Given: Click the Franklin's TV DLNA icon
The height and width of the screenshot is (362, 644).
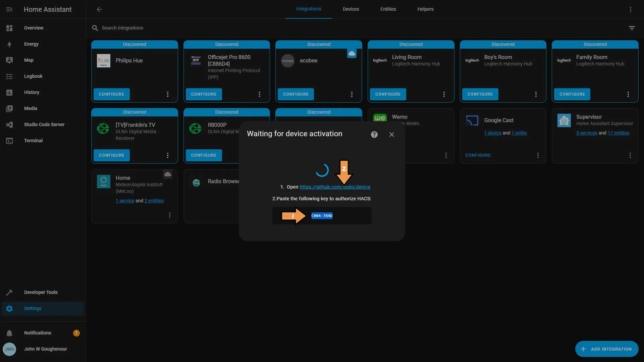Looking at the screenshot, I should (x=103, y=128).
